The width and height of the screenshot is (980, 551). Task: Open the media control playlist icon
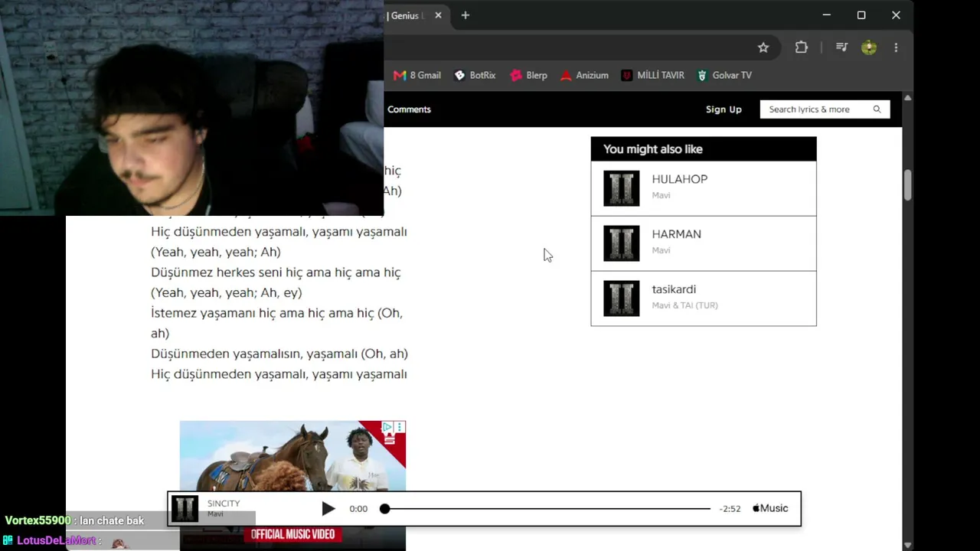[841, 47]
